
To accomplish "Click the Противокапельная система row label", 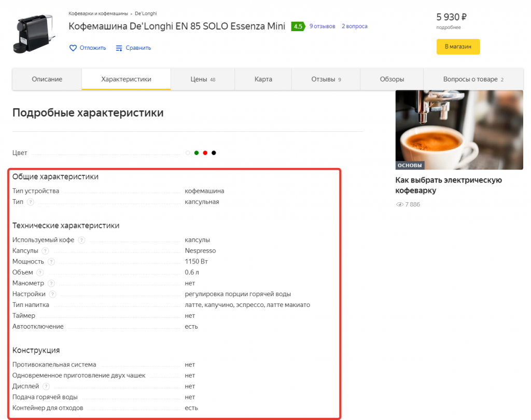I will tap(54, 365).
